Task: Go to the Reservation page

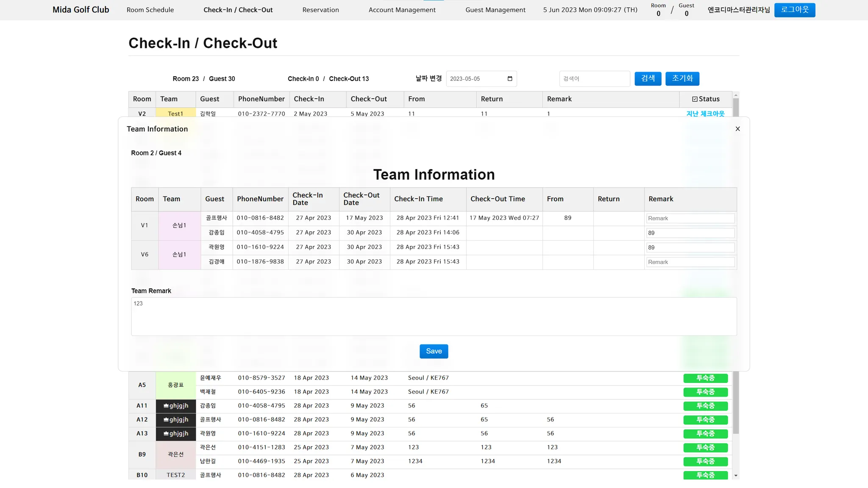Action: (320, 10)
